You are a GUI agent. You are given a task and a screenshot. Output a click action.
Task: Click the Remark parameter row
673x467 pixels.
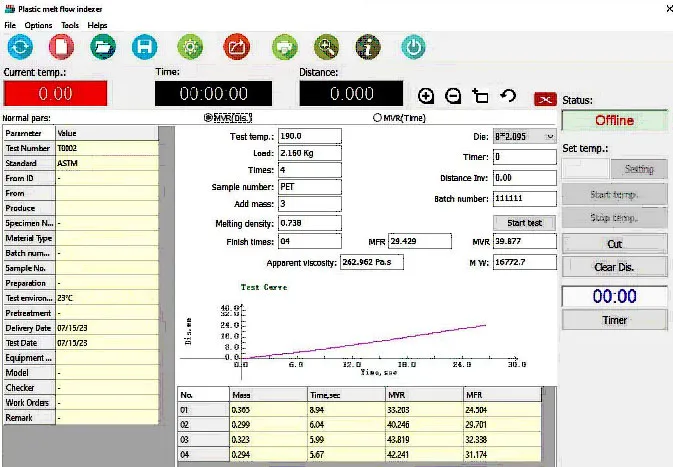[81, 418]
